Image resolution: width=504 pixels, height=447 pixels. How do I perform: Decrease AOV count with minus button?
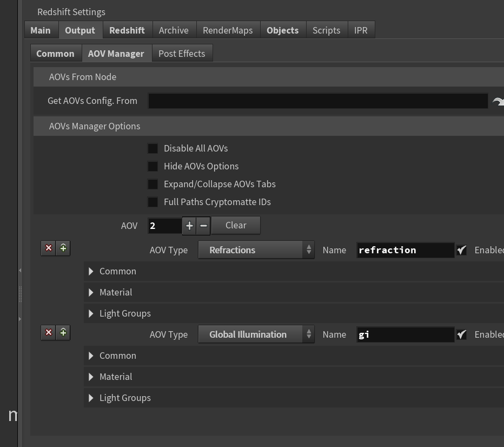203,226
